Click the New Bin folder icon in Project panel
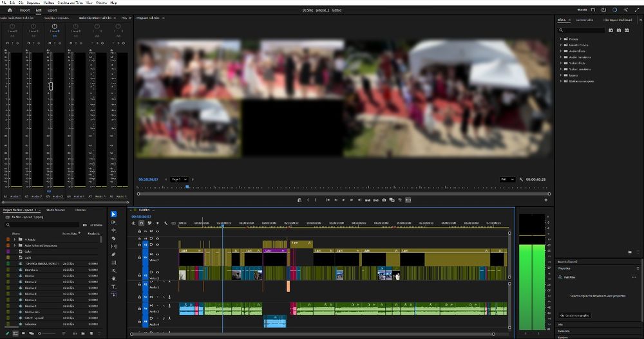This screenshot has height=339, width=644. (x=83, y=333)
